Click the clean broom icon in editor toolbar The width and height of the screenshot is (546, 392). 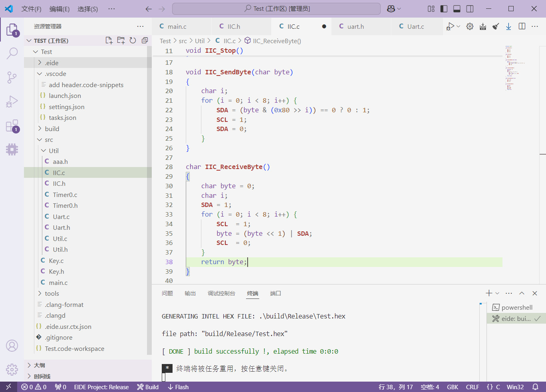coord(496,26)
